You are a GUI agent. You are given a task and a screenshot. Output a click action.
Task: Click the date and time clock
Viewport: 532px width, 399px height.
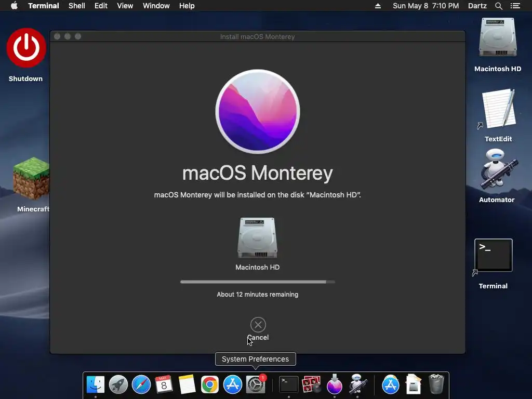425,6
